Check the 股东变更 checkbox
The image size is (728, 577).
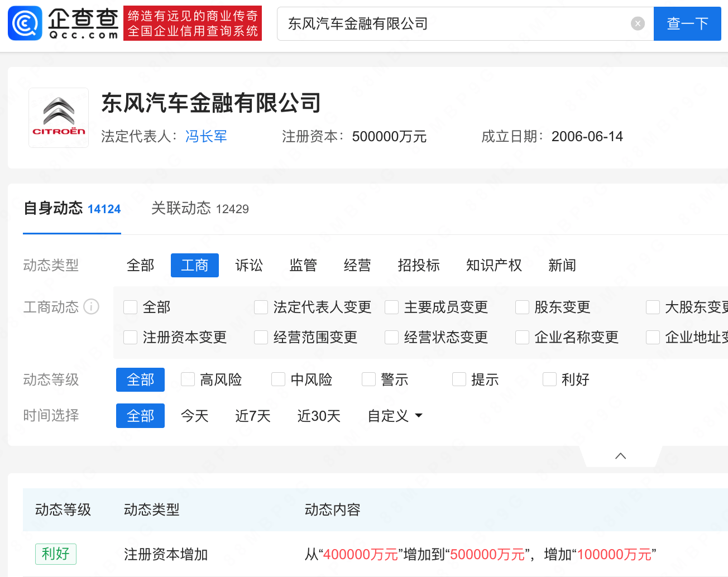pyautogui.click(x=522, y=307)
